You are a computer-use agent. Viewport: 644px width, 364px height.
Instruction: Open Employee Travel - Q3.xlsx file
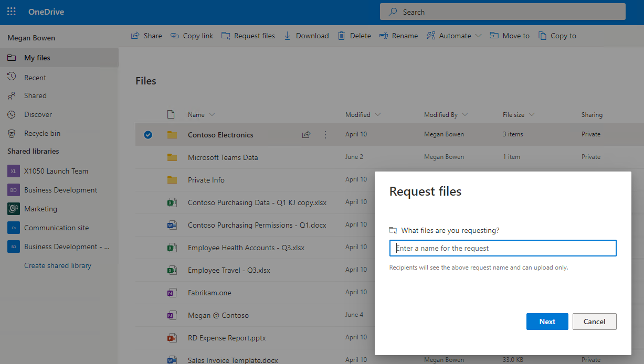pyautogui.click(x=229, y=270)
